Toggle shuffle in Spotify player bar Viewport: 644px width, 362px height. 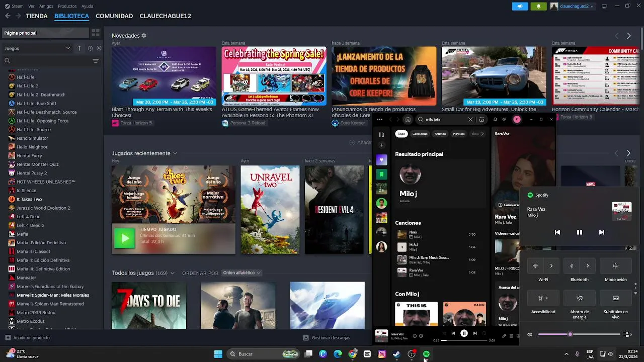point(444,333)
